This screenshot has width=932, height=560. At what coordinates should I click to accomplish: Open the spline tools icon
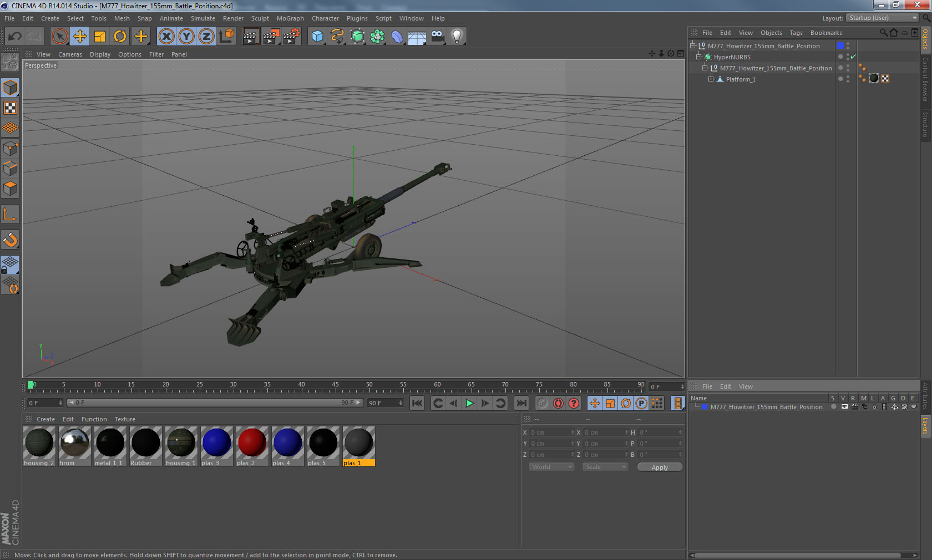[337, 37]
